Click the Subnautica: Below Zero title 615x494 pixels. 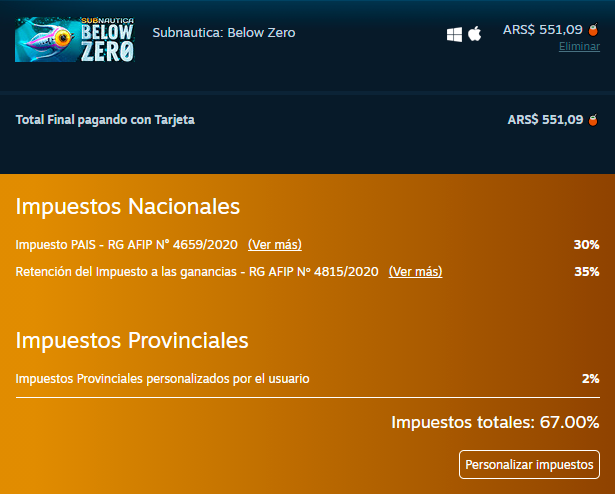pos(224,33)
